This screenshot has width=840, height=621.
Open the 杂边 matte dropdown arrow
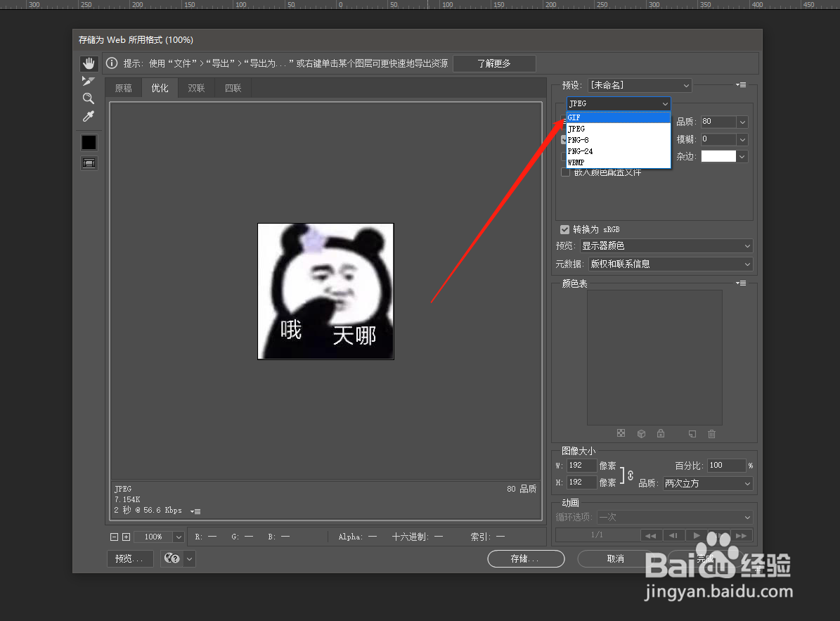point(742,156)
